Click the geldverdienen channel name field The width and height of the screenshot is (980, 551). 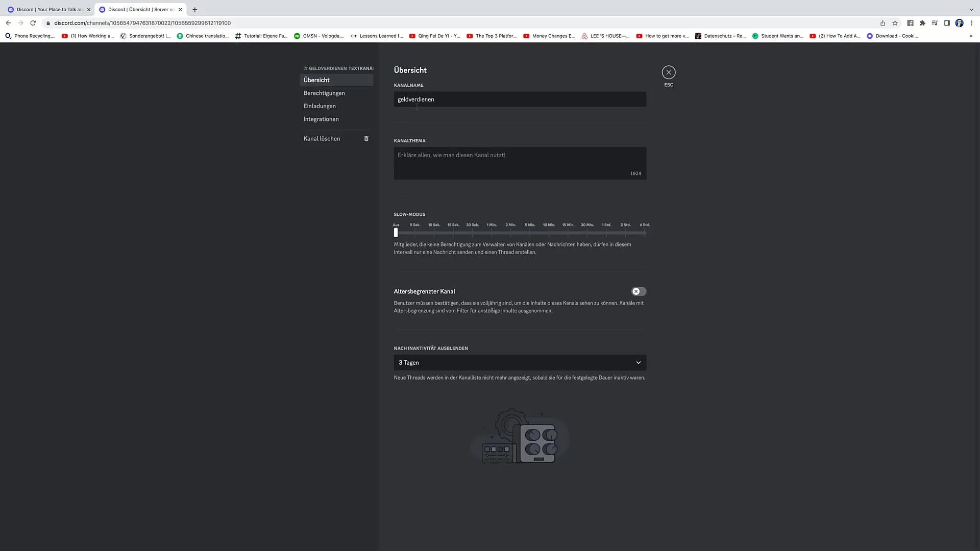(520, 99)
